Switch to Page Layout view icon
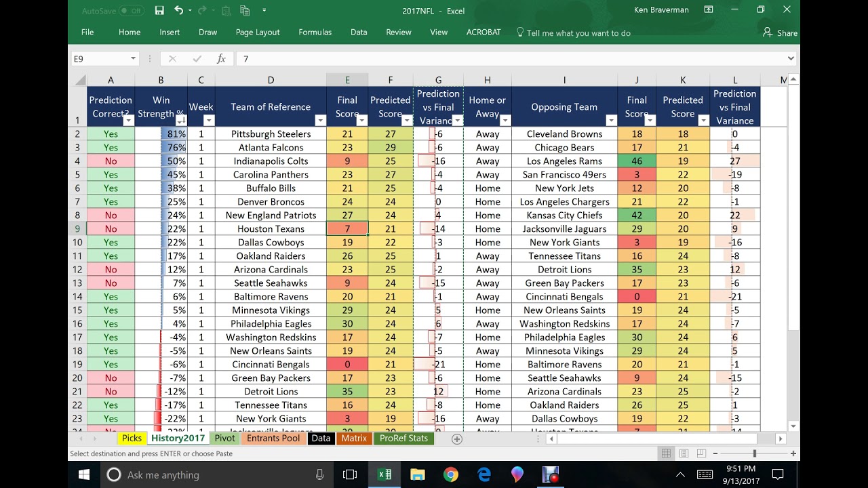 click(x=684, y=453)
